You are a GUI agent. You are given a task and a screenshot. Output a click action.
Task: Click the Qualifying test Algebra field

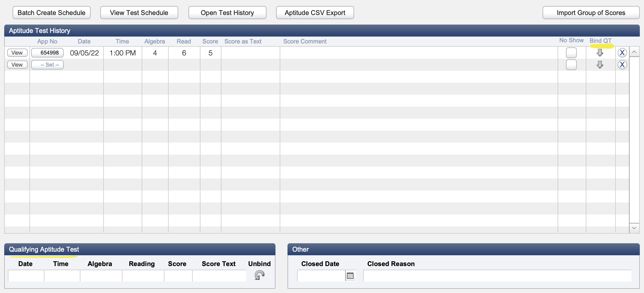[x=101, y=276]
